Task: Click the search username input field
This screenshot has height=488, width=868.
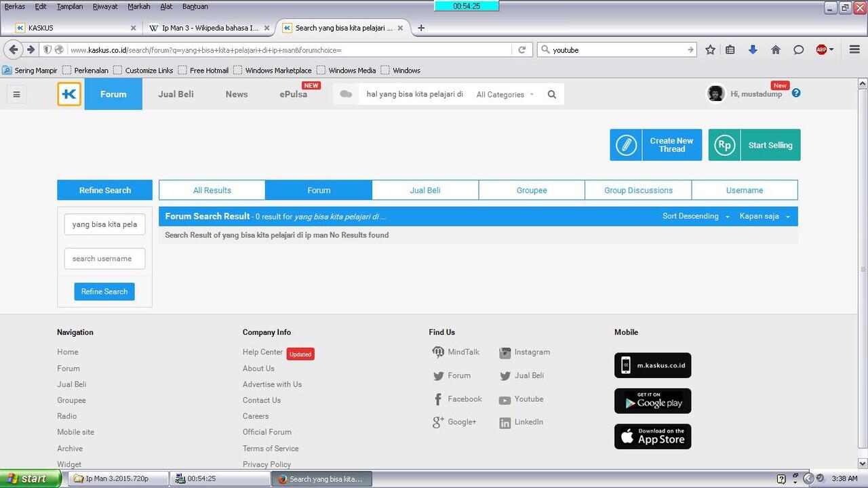Action: pyautogui.click(x=104, y=258)
